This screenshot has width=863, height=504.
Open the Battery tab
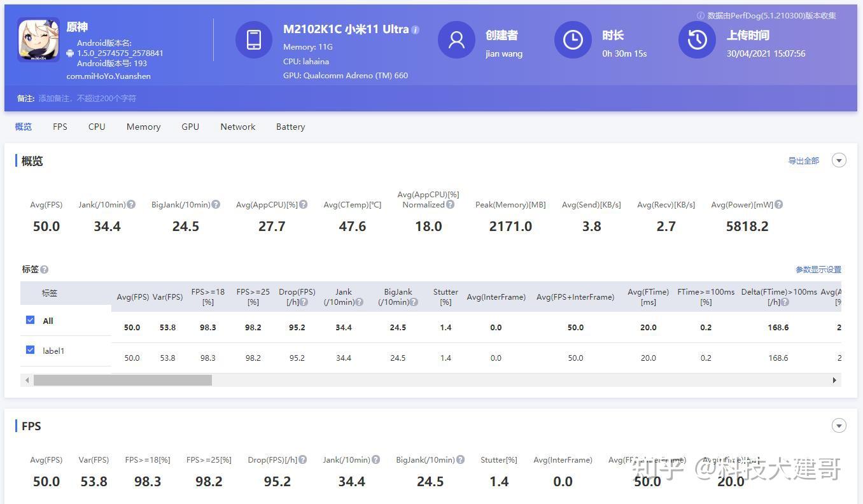(290, 127)
